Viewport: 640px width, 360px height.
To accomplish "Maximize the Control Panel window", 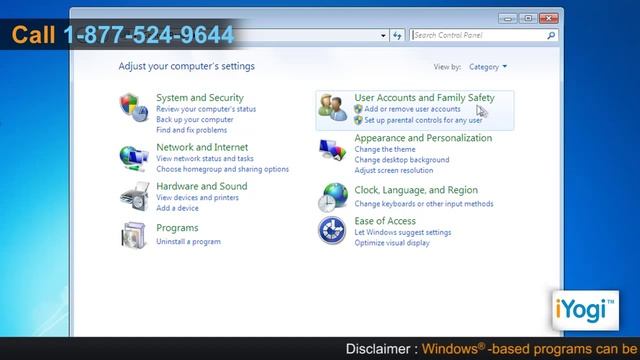I will coord(528,18).
